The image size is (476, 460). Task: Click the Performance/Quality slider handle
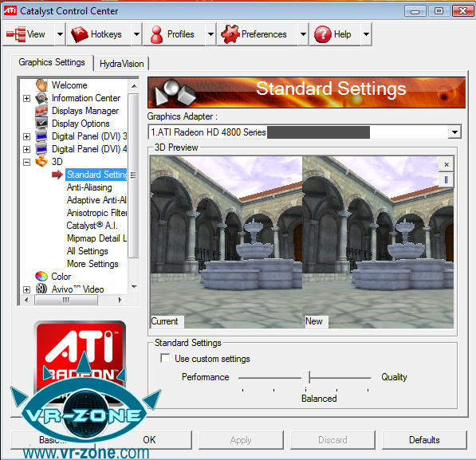307,377
